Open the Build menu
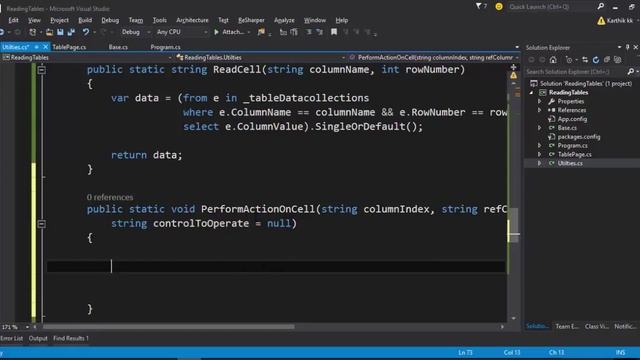 click(85, 20)
